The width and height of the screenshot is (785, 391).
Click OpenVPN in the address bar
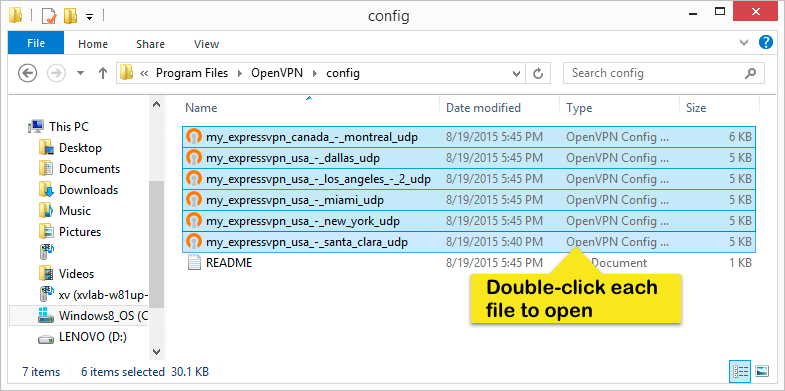coord(277,73)
